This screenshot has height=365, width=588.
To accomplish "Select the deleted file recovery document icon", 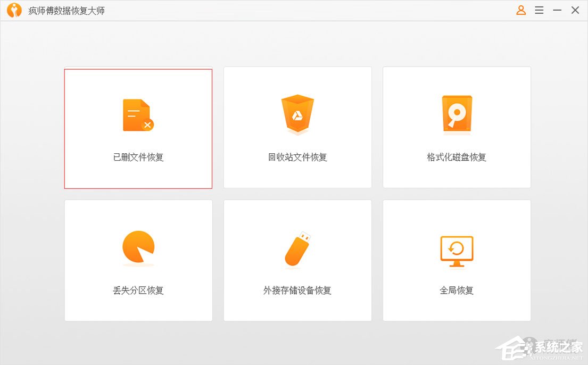I will pyautogui.click(x=138, y=114).
